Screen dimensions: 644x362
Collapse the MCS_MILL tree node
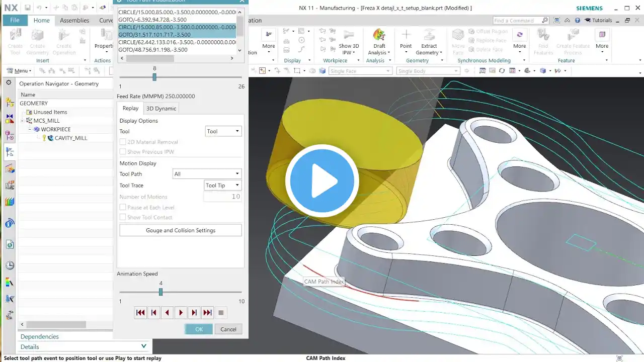tap(23, 121)
